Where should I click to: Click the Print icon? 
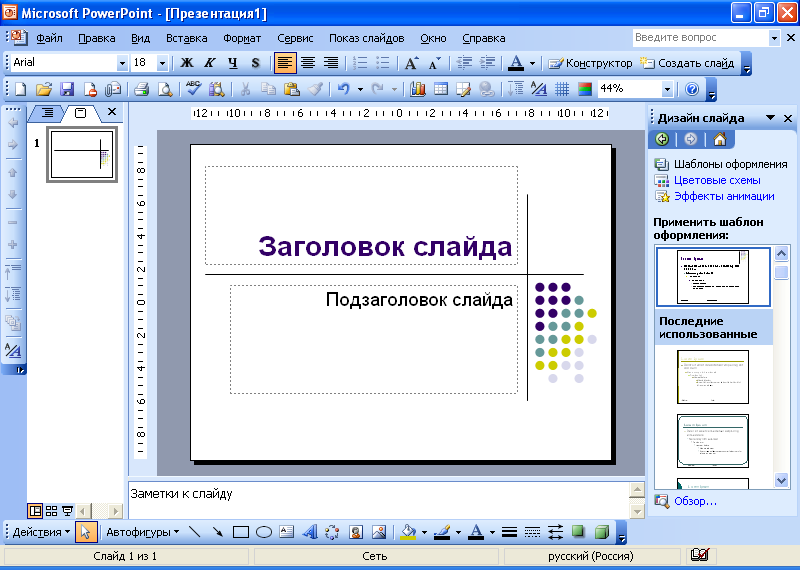click(x=141, y=90)
